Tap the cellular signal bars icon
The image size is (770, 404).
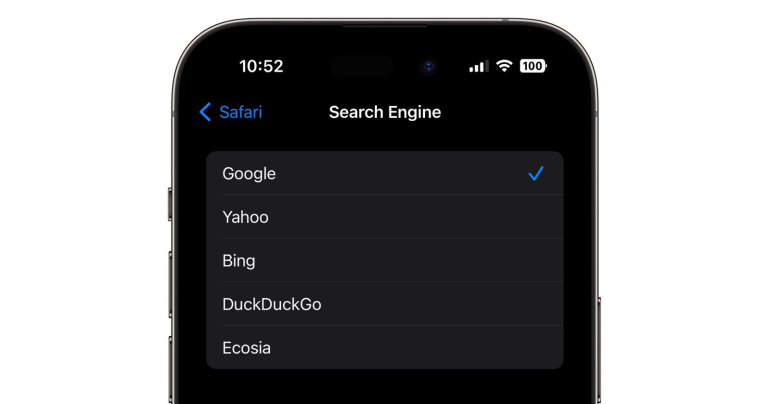coord(478,66)
